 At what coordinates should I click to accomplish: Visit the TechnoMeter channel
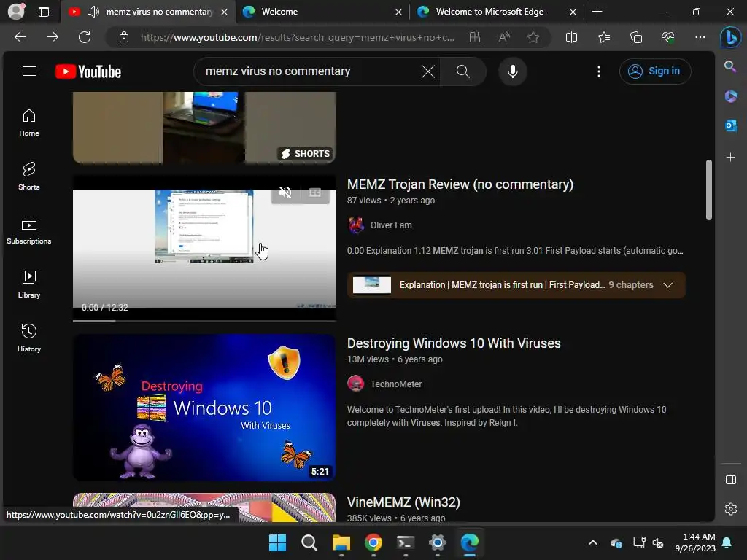(x=396, y=384)
